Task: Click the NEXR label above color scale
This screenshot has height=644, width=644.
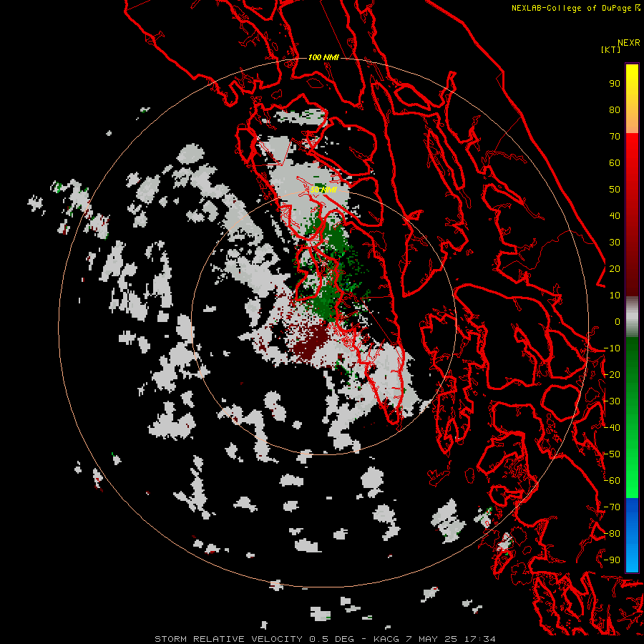Action: (x=629, y=43)
